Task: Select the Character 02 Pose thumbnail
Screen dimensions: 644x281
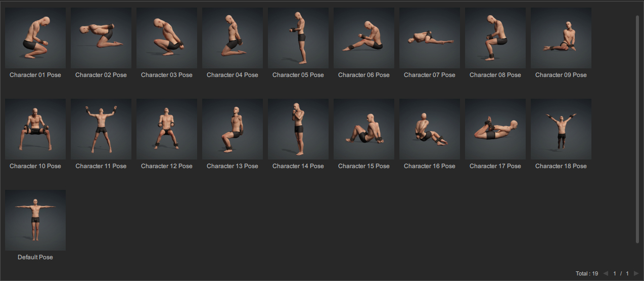Action: [x=101, y=38]
